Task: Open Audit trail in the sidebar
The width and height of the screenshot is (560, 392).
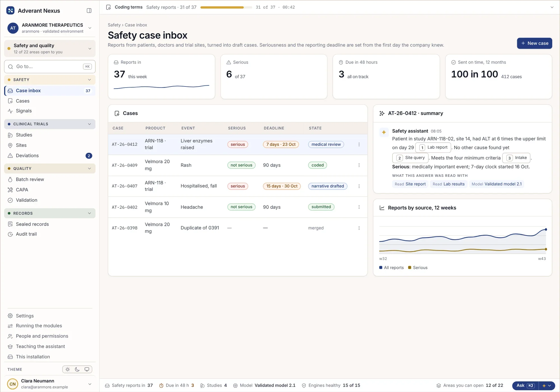Action: [50, 234]
